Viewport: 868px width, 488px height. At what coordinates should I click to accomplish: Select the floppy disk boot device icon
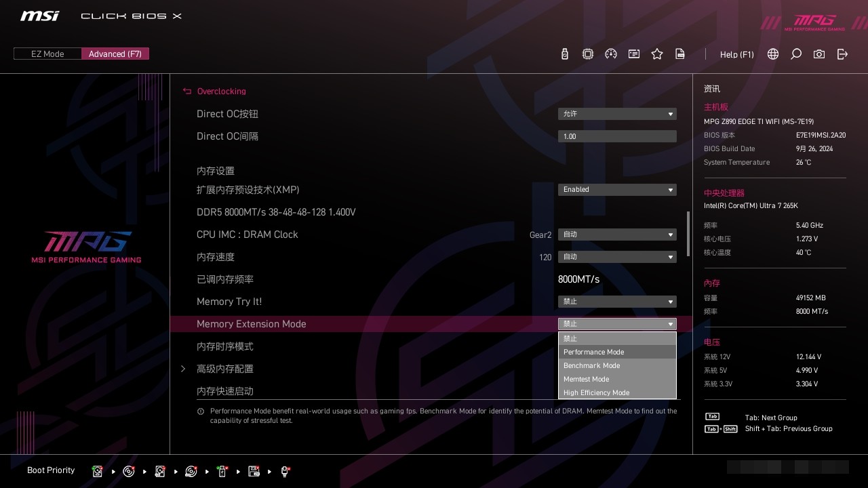click(x=254, y=471)
